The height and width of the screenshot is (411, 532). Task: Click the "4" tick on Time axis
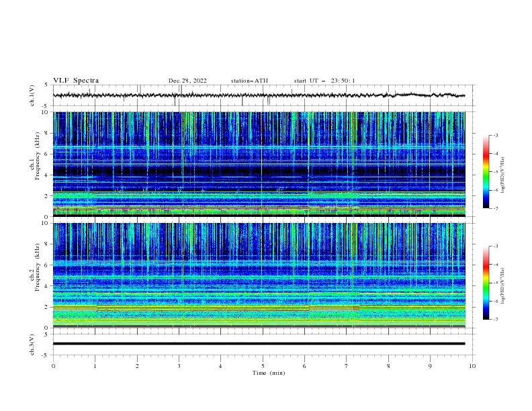[220, 366]
